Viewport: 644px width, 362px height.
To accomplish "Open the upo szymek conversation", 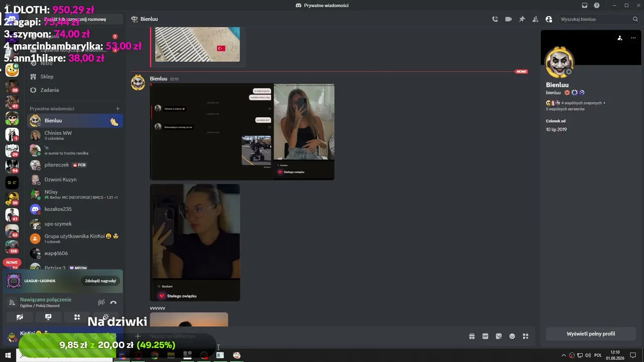I will (75, 224).
